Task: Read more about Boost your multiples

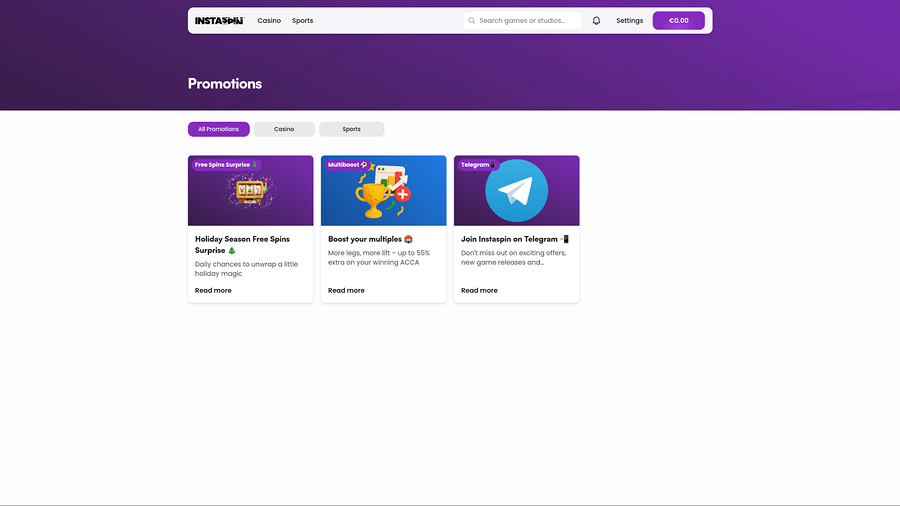Action: 346,290
